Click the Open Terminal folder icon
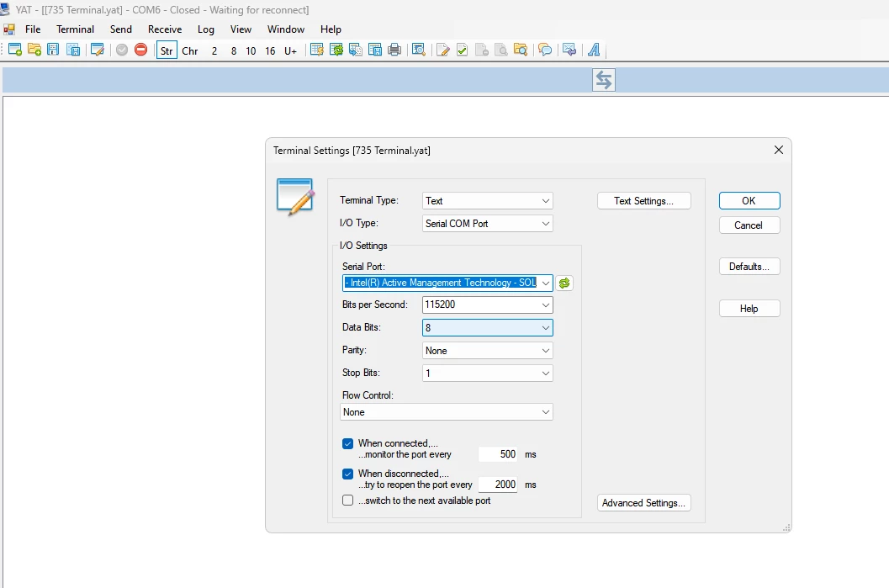889x588 pixels. tap(34, 50)
